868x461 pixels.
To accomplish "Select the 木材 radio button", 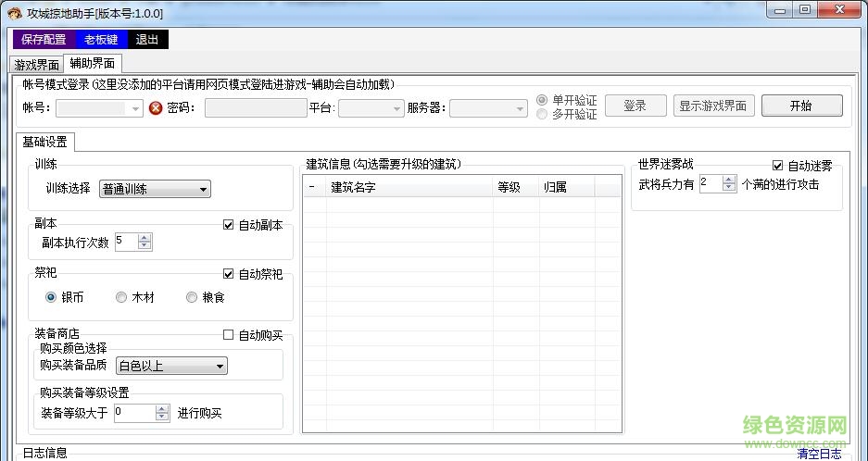I will click(x=121, y=297).
